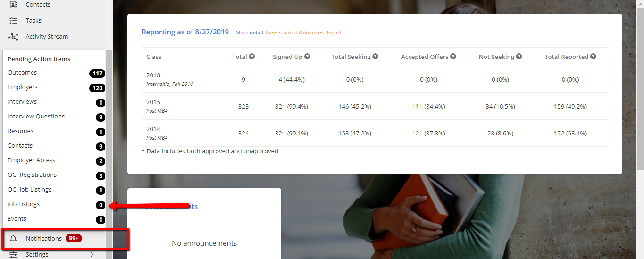
Task: Click help icon next to Total column
Action: coord(252,57)
